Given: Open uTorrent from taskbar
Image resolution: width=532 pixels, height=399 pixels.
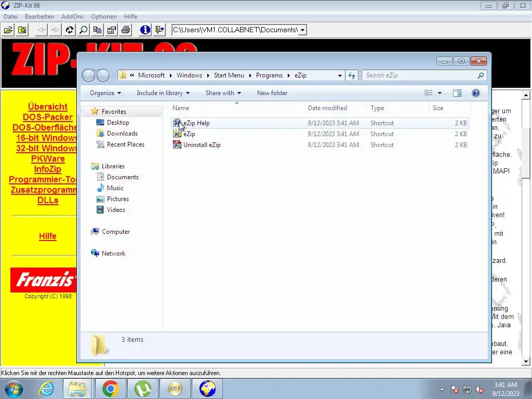Looking at the screenshot, I should tap(142, 389).
